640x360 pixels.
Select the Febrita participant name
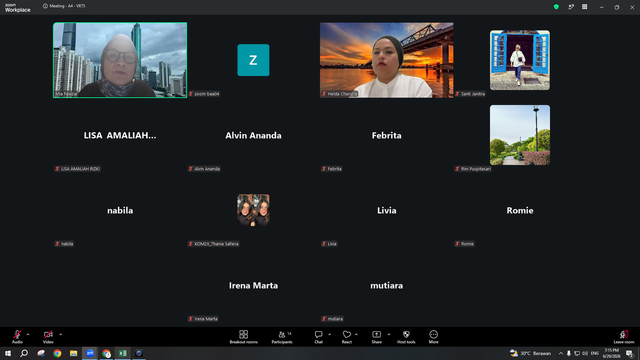(x=387, y=136)
